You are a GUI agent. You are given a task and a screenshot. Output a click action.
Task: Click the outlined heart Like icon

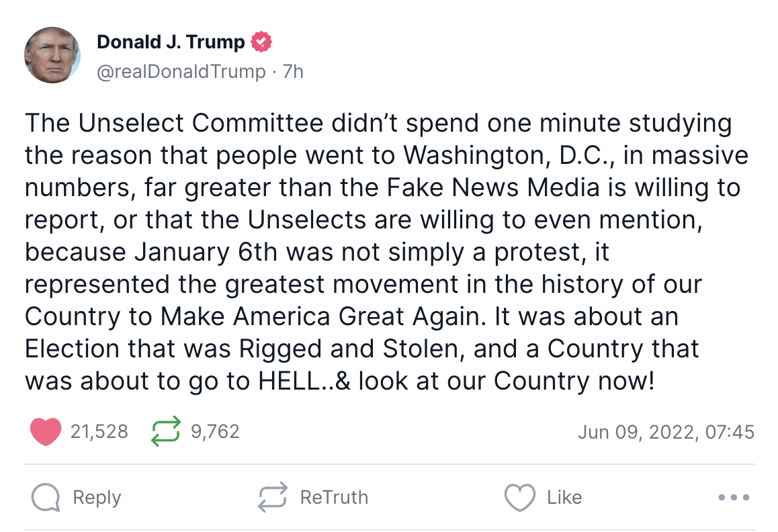tap(519, 498)
